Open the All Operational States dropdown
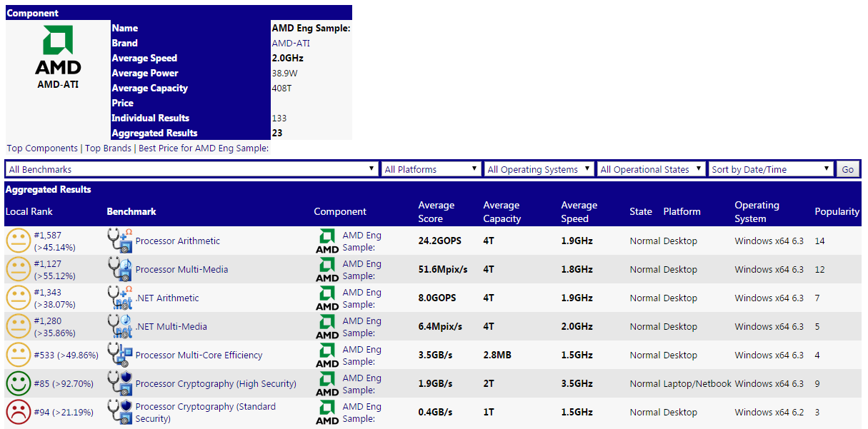 pos(652,169)
